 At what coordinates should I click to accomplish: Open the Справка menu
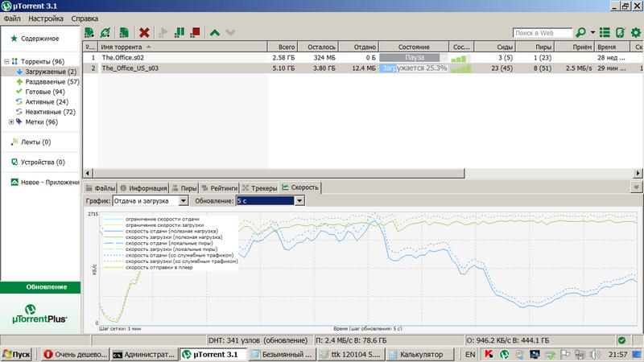click(85, 19)
